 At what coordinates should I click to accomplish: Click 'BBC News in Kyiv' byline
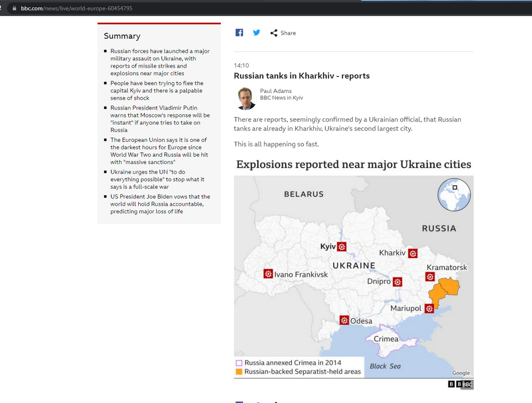282,98
